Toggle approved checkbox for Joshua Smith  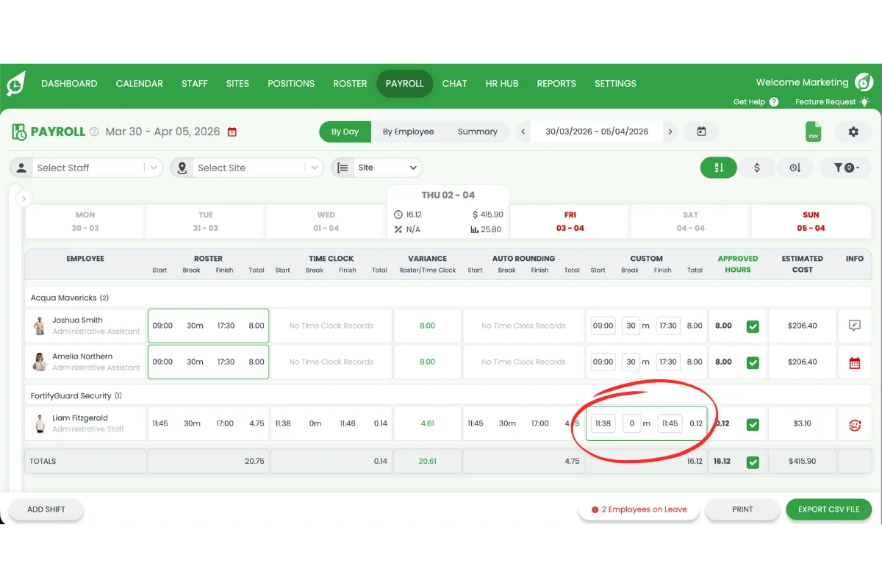coord(753,326)
